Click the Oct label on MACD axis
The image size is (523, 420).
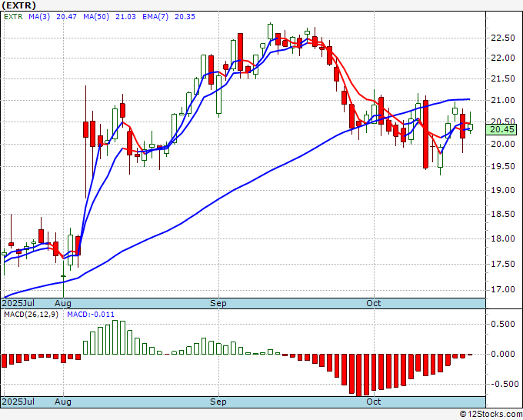[374, 402]
